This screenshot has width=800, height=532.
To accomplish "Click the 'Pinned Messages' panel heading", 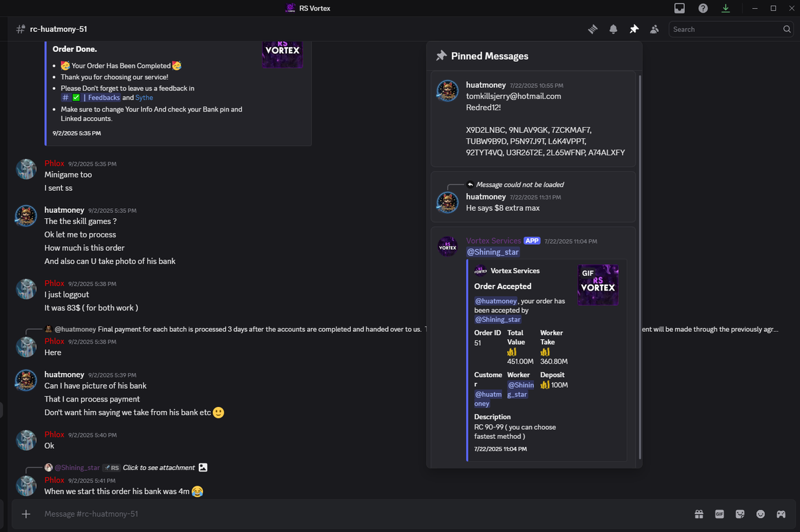I will 490,57.
